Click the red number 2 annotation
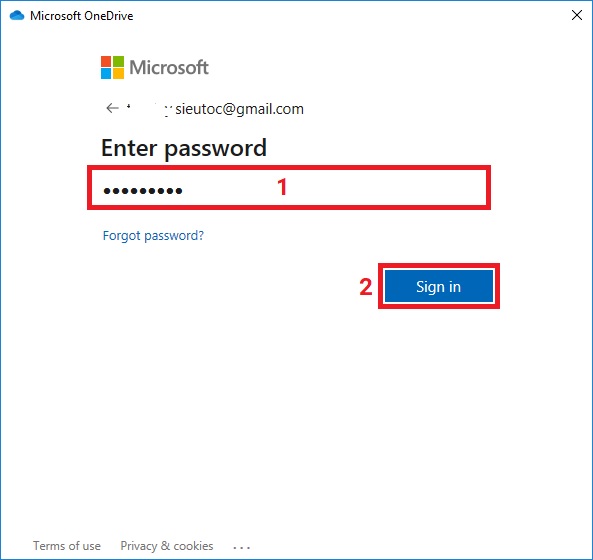 tap(366, 287)
